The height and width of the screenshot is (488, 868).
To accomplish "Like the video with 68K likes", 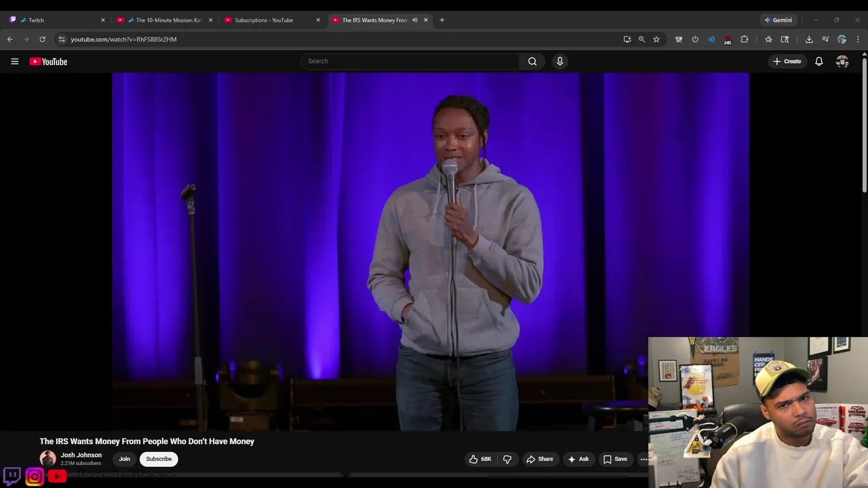I will [479, 459].
